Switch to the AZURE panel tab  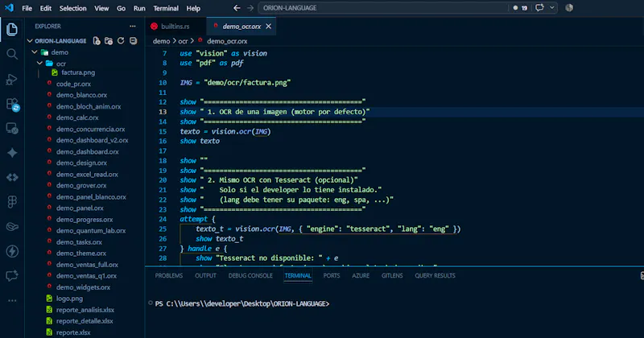coord(361,275)
